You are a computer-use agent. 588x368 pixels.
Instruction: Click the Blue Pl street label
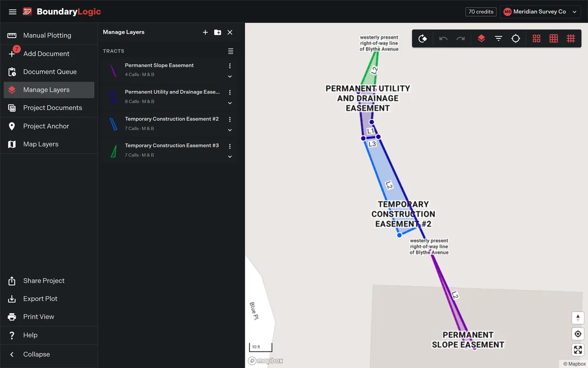(x=254, y=311)
